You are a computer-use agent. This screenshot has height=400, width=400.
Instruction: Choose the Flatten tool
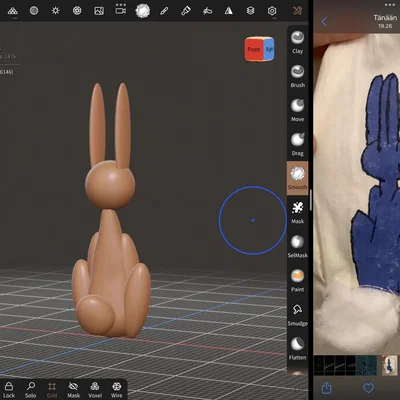[297, 349]
